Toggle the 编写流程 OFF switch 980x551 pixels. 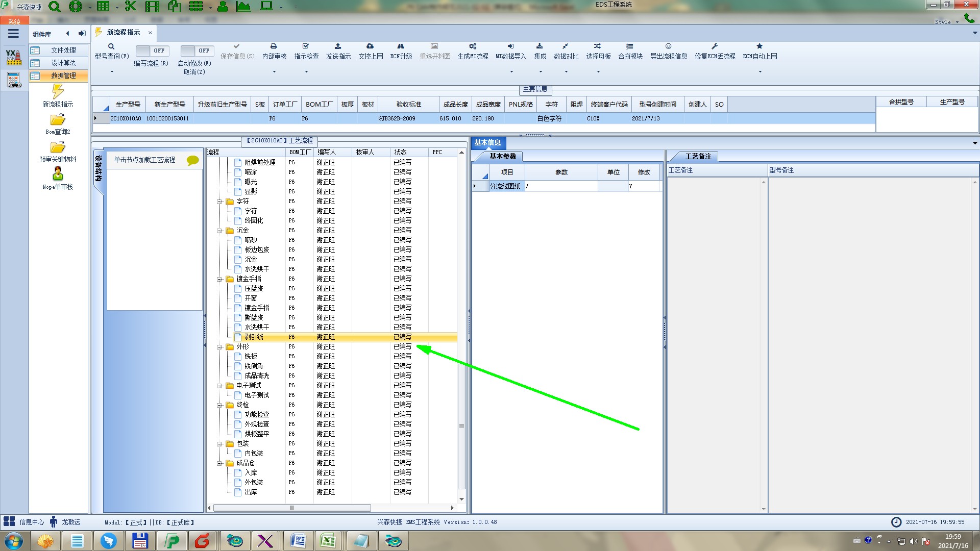152,51
